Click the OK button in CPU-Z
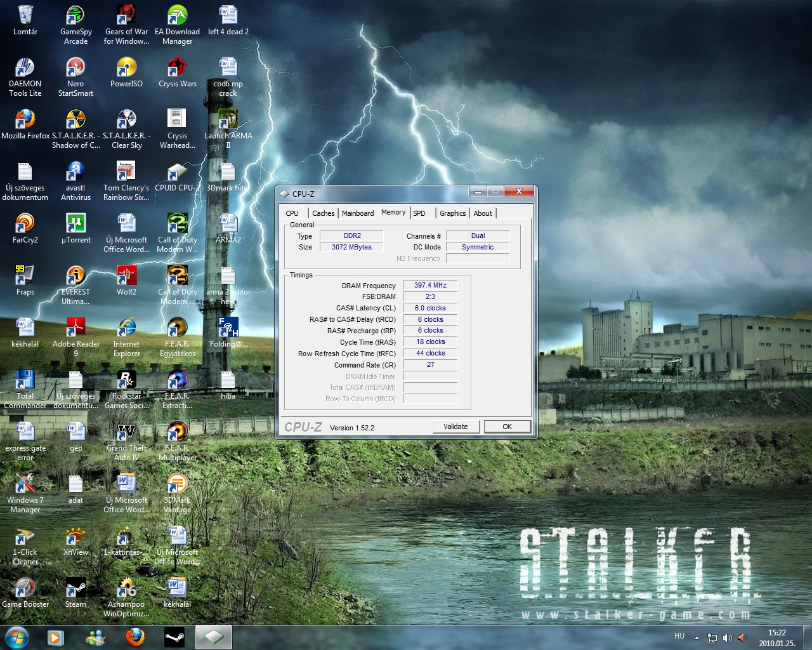The width and height of the screenshot is (812, 650). [x=507, y=427]
